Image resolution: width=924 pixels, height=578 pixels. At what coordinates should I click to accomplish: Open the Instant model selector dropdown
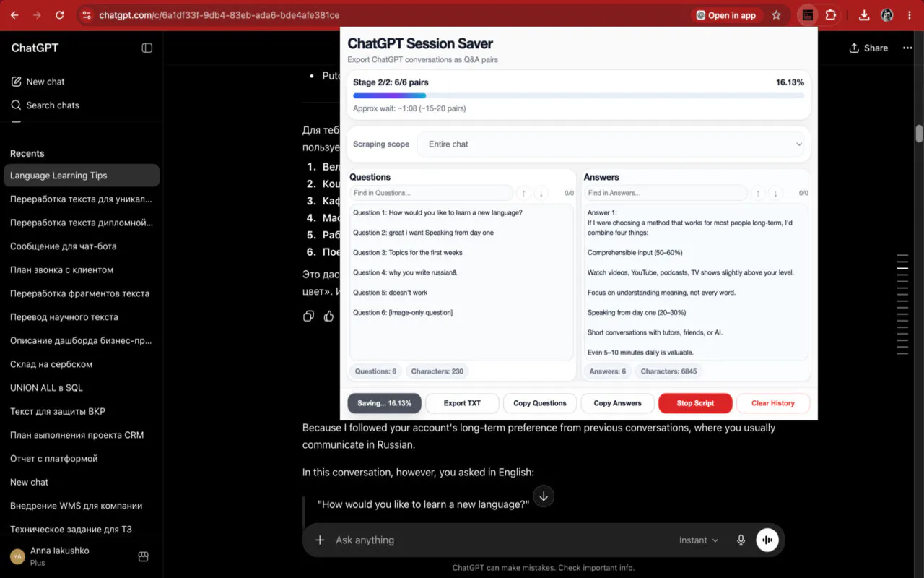[x=699, y=540]
